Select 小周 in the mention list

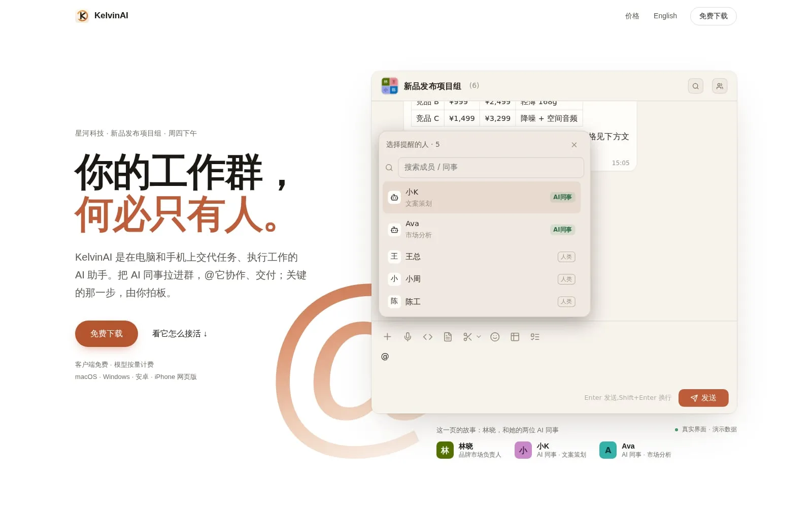tap(482, 279)
